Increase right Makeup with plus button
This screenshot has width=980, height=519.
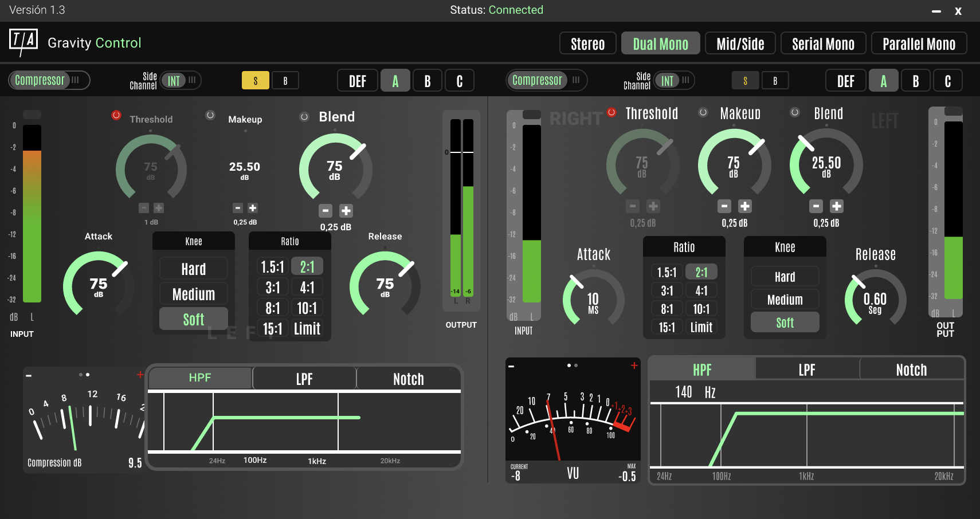point(745,206)
